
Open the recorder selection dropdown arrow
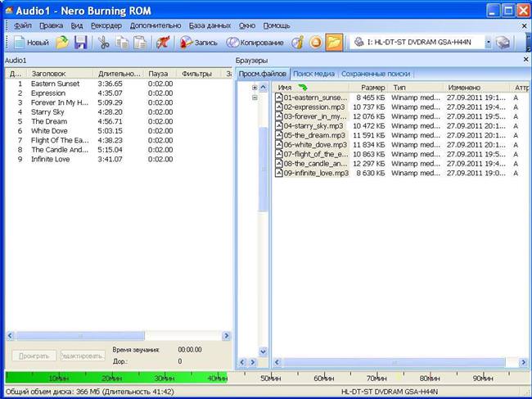click(x=489, y=43)
